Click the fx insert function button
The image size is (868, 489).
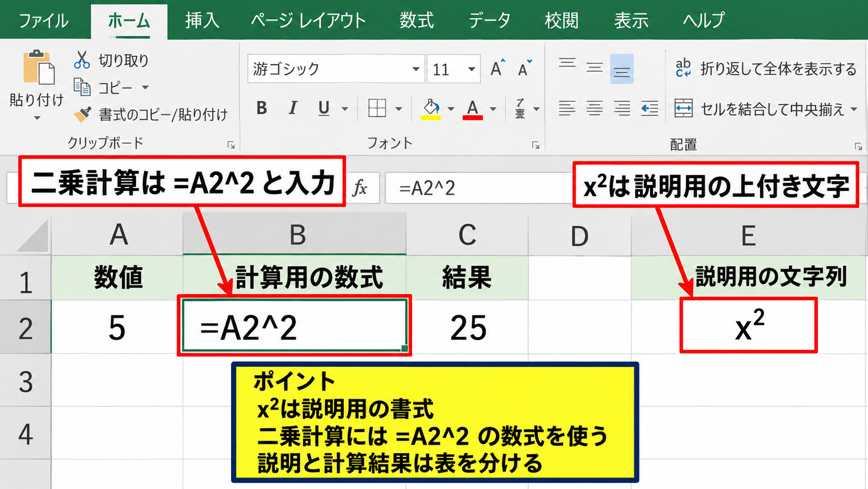360,188
